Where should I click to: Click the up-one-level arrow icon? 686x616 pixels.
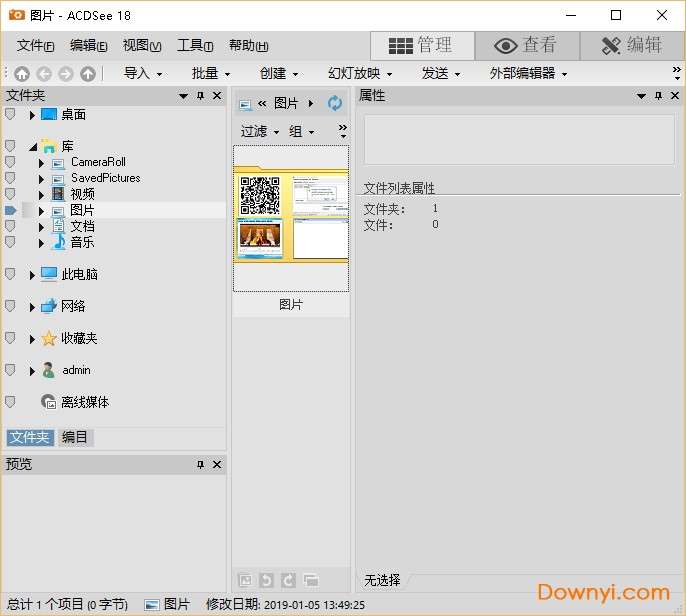(88, 73)
